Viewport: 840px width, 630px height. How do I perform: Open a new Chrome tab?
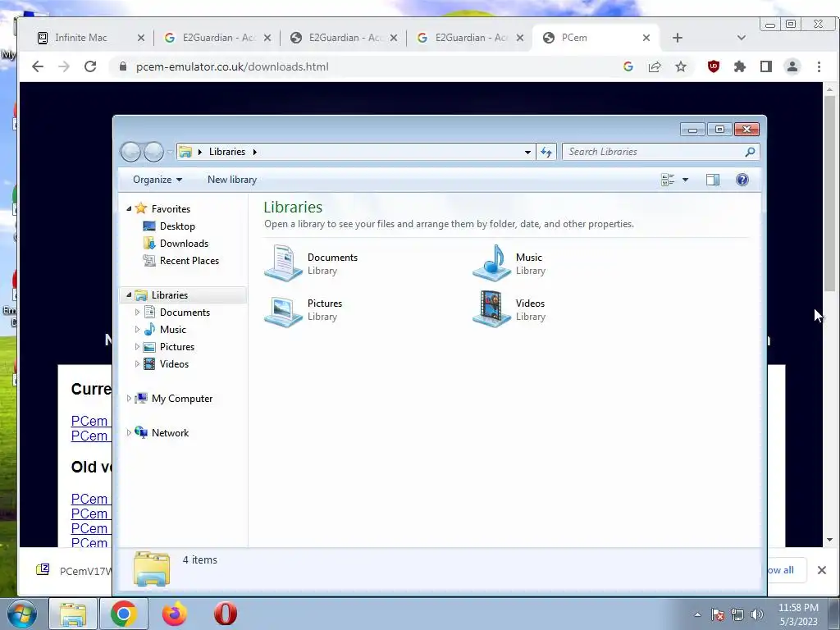(x=678, y=38)
